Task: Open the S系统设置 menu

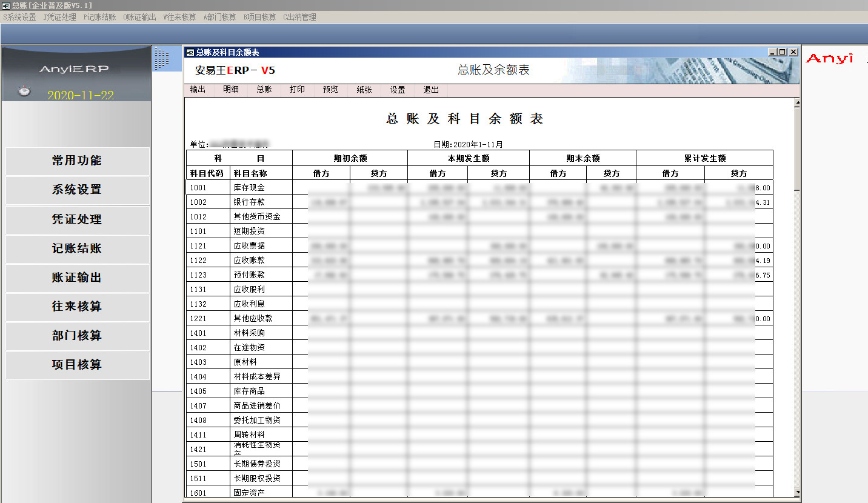Action: pyautogui.click(x=20, y=17)
